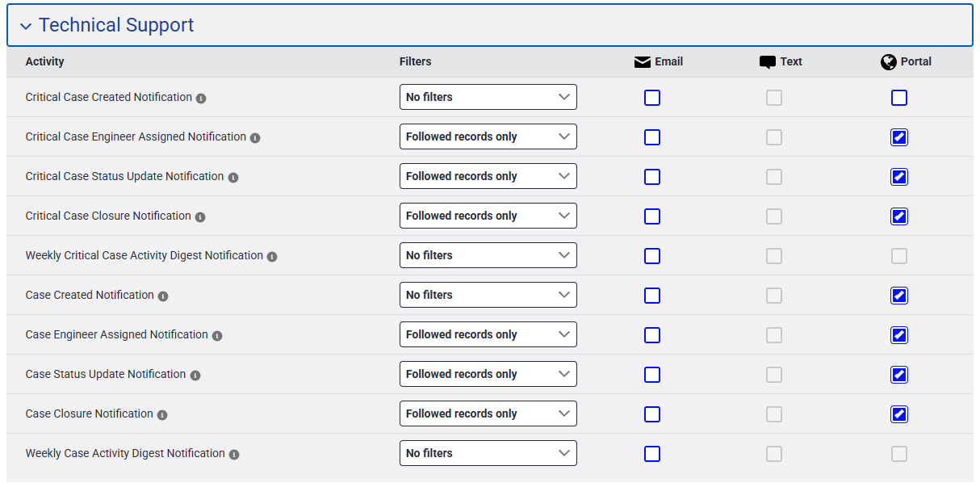Click info icon for Weekly Case Activity Digest Notification

coord(234,455)
